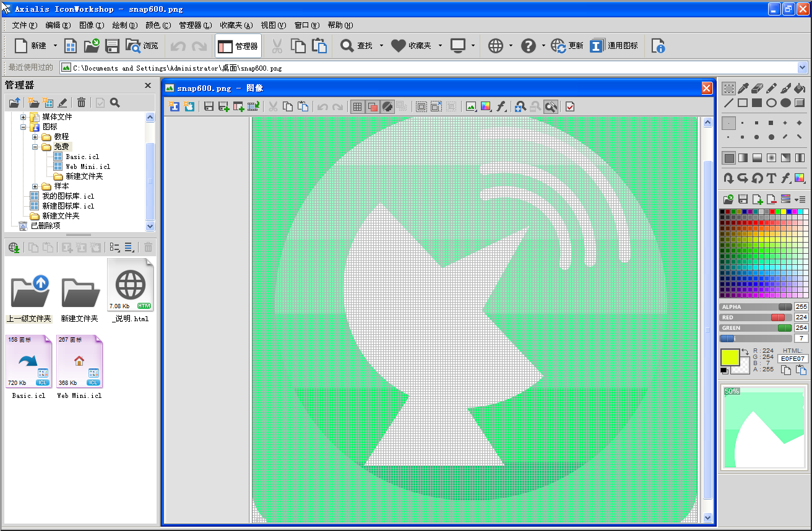Screen dimensions: 812x531
Task: Adjust the RED slider
Action: pyautogui.click(x=756, y=317)
